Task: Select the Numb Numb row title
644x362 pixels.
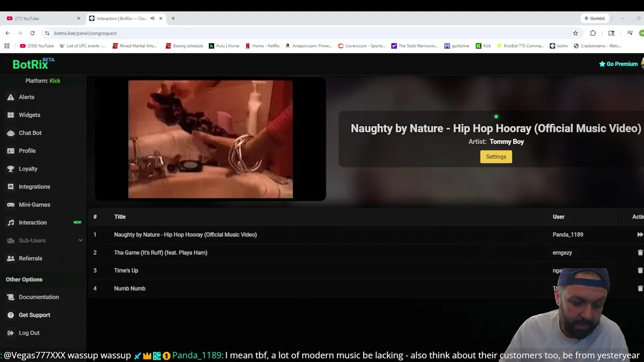Action: coord(129,289)
